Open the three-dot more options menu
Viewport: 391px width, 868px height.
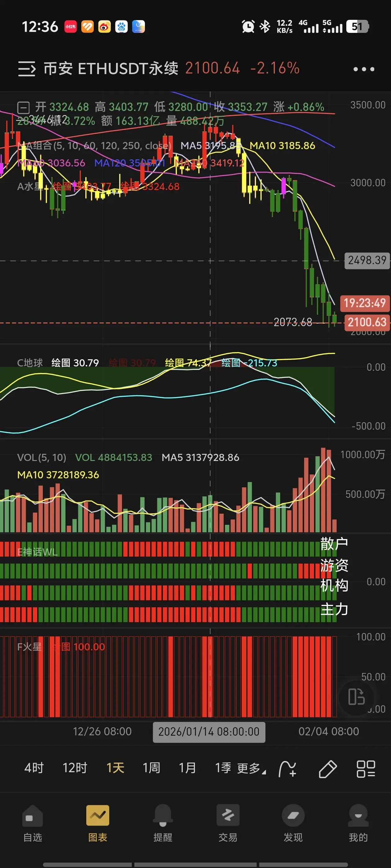(364, 69)
